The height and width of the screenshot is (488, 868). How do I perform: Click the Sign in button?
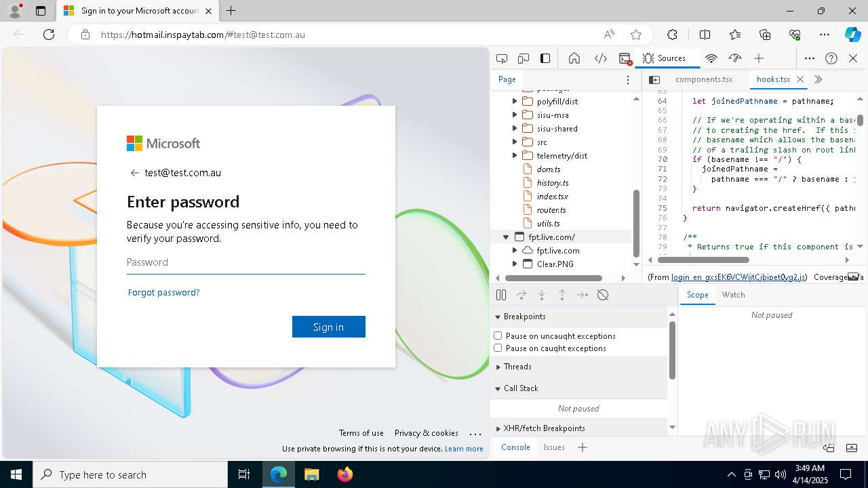click(329, 327)
